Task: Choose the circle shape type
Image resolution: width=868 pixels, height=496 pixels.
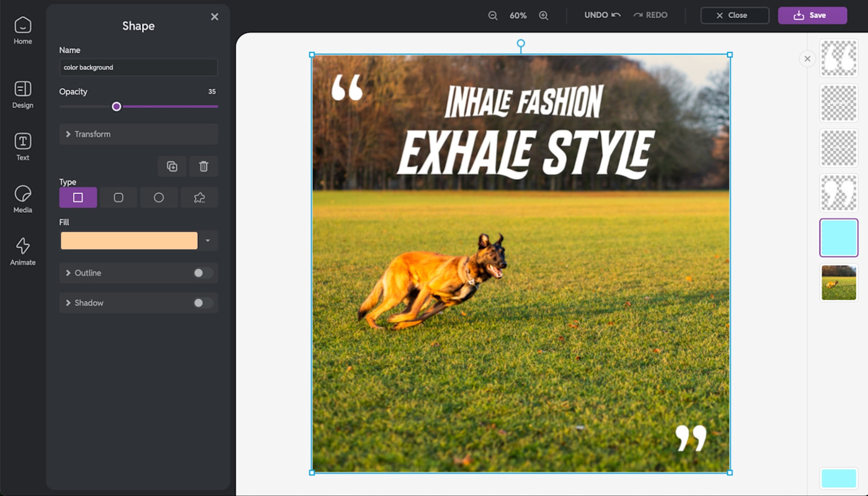Action: click(159, 197)
